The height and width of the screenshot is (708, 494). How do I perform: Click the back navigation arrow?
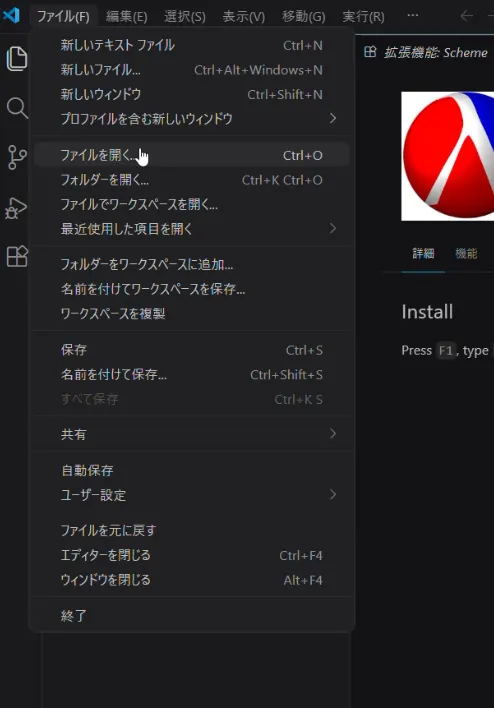tap(466, 16)
